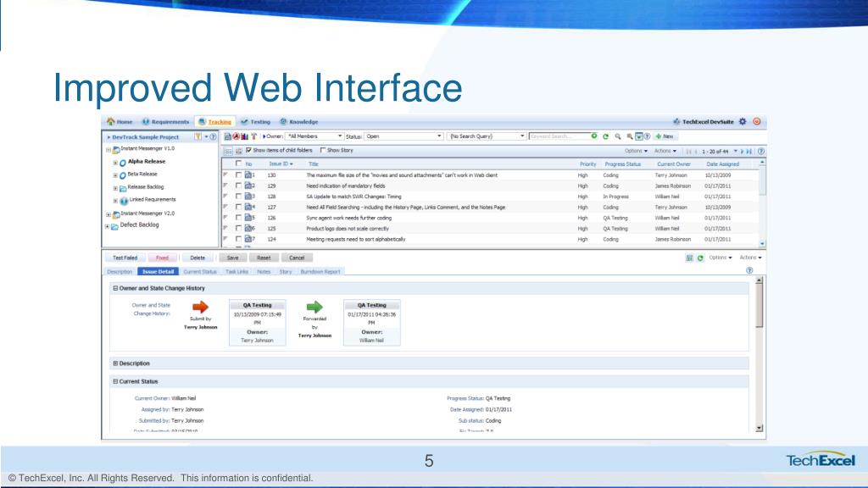Click the red PDF export icon in toolbar
This screenshot has width=868, height=488.
click(236, 136)
